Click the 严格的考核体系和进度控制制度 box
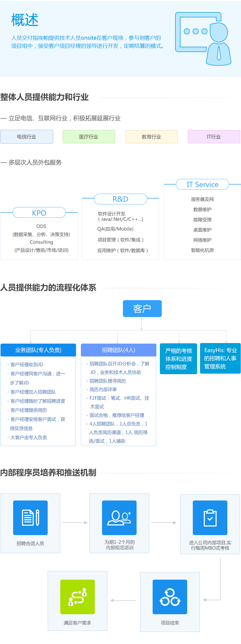Image resolution: width=241 pixels, height=644 pixels. pyautogui.click(x=179, y=359)
